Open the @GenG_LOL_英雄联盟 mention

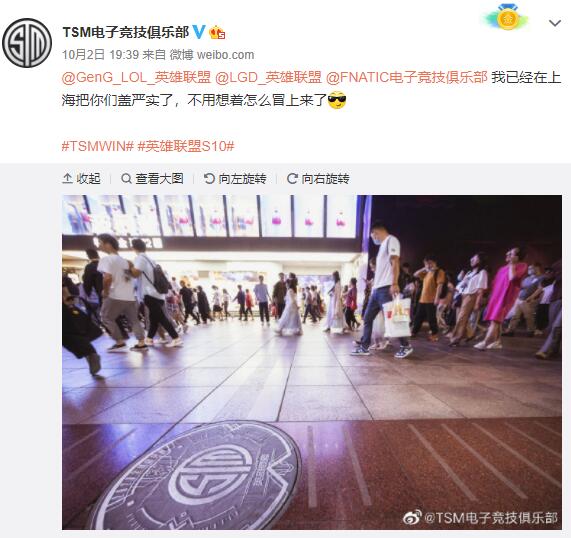(137, 77)
